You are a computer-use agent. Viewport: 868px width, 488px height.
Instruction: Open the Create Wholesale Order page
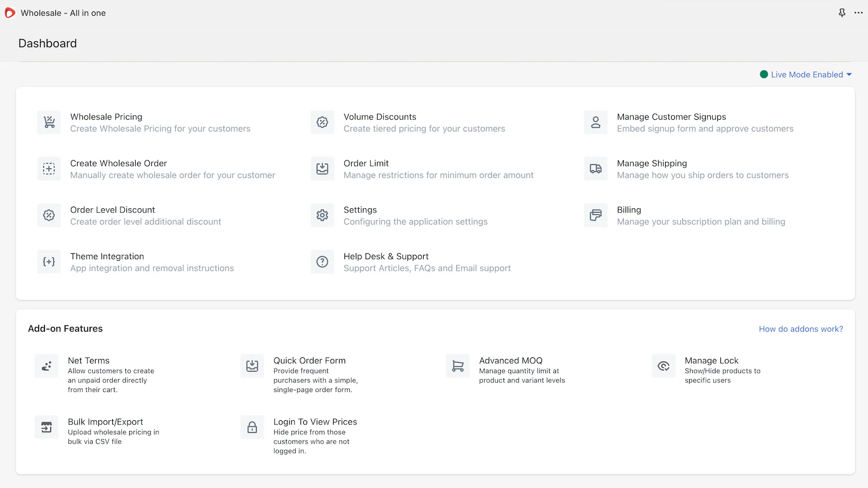coord(118,164)
